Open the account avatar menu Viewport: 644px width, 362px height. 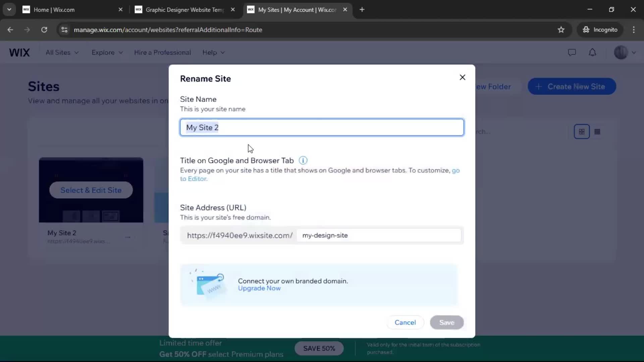621,53
